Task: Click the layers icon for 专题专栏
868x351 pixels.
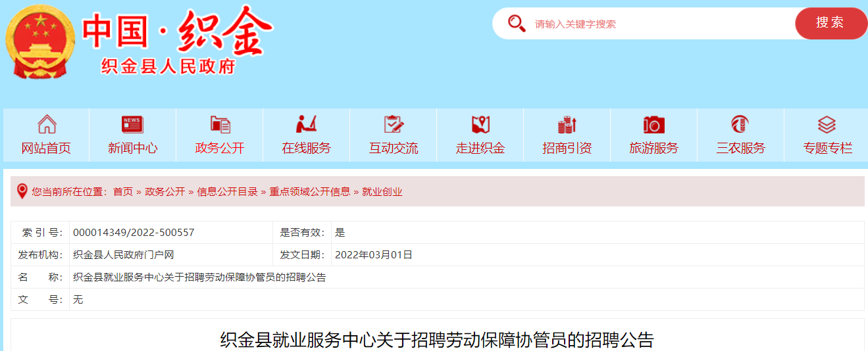Action: (x=827, y=124)
